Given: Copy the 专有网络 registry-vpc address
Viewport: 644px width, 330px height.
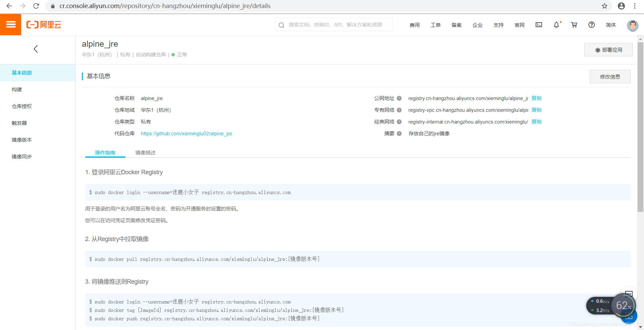Looking at the screenshot, I should pos(536,110).
